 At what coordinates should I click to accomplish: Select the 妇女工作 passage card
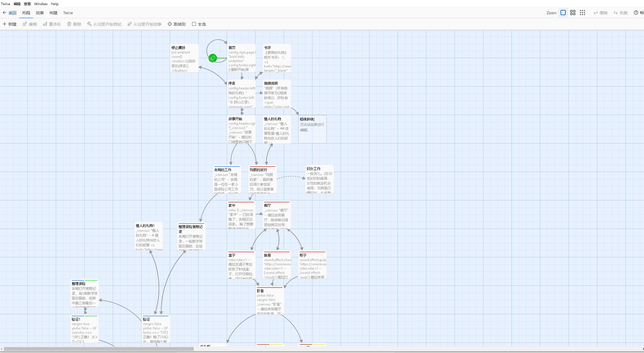(320, 179)
